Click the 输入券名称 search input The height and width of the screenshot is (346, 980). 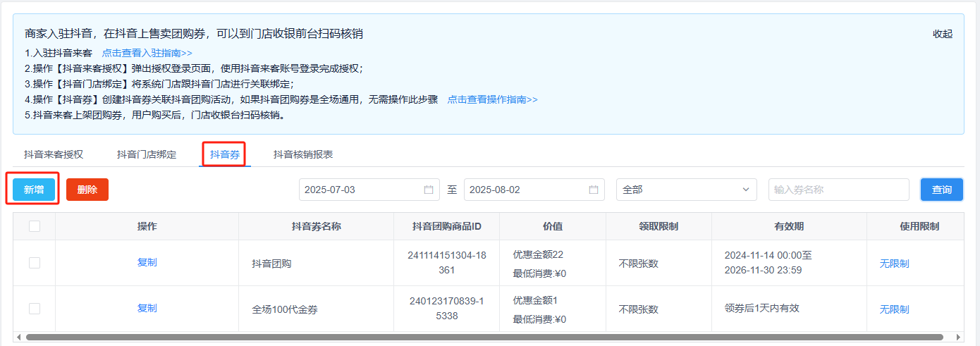click(839, 190)
